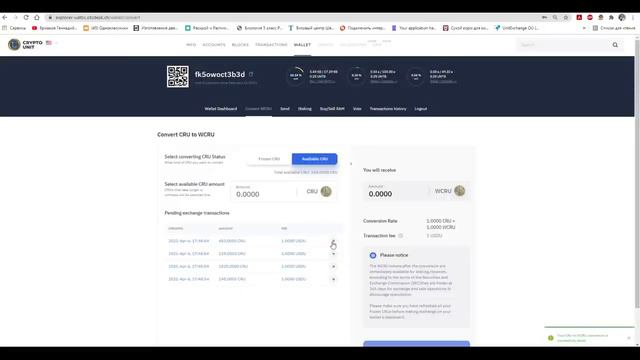Open the Buy/Sell RAM tab
640x360 pixels.
point(332,109)
